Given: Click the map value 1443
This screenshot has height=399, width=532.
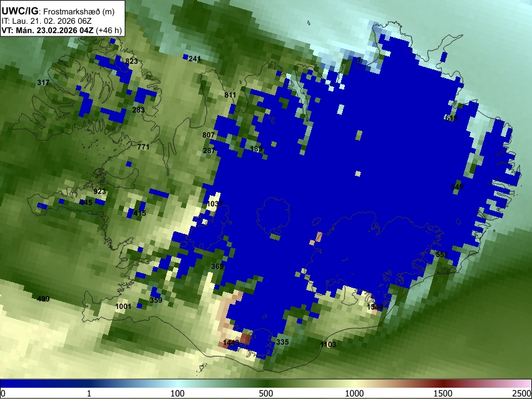Looking at the screenshot, I should point(231,343).
